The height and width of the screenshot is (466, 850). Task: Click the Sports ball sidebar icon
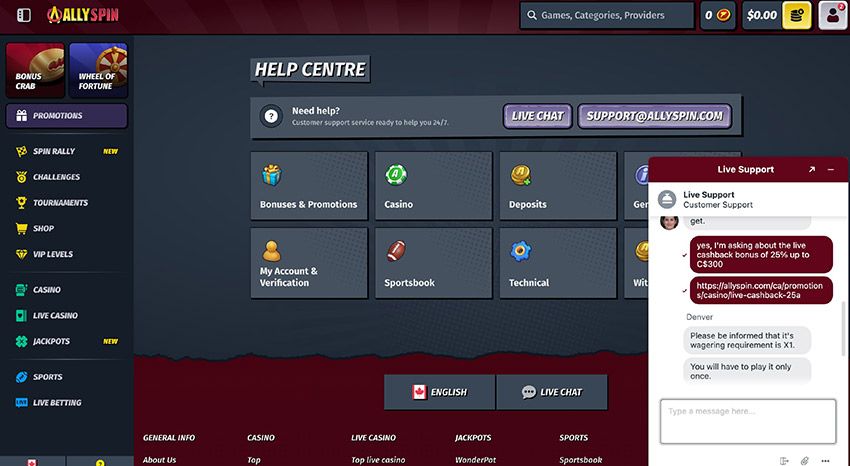[x=21, y=377]
